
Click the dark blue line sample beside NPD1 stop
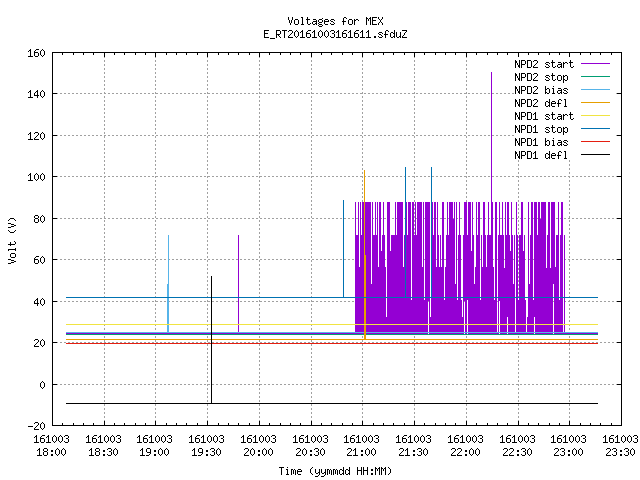coord(596,129)
